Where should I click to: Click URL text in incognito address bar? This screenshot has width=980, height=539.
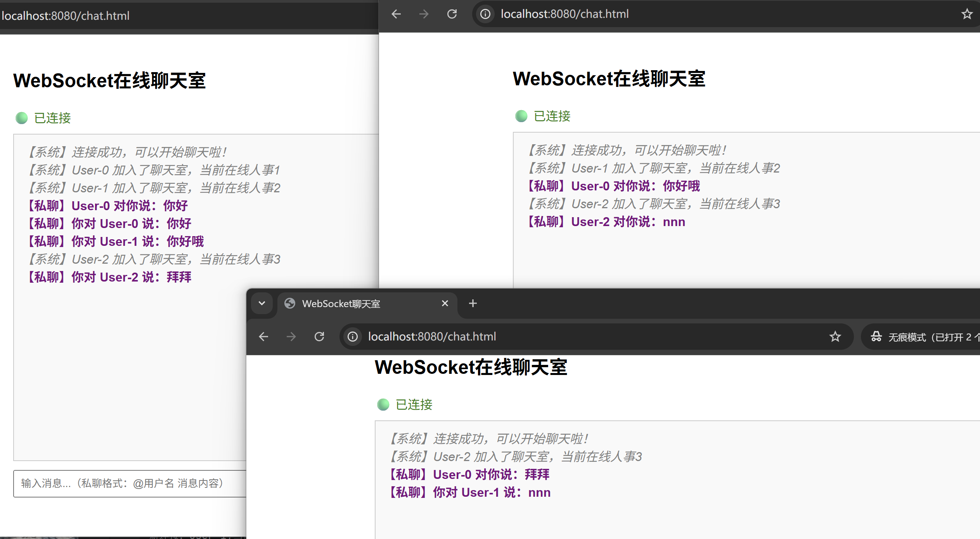coord(432,337)
